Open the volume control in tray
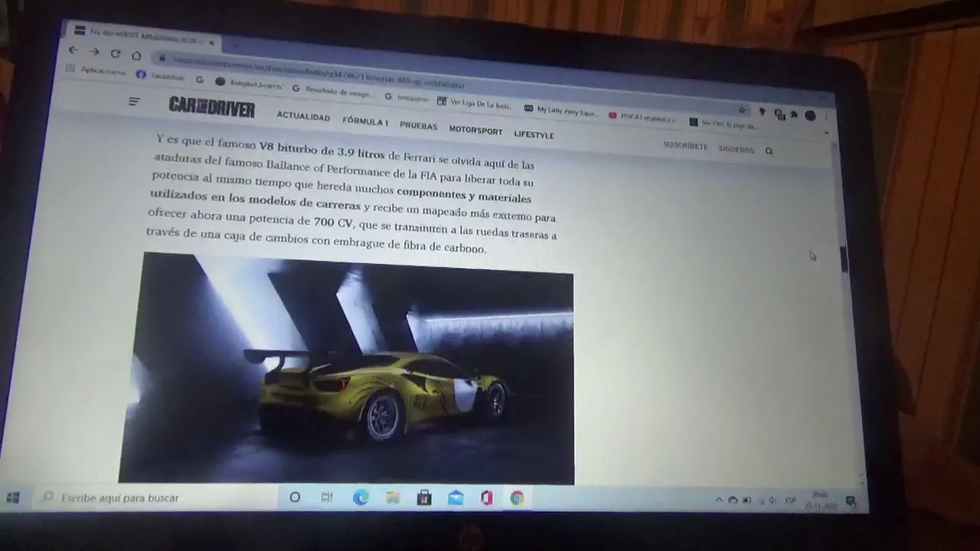The width and height of the screenshot is (980, 551). point(772,500)
